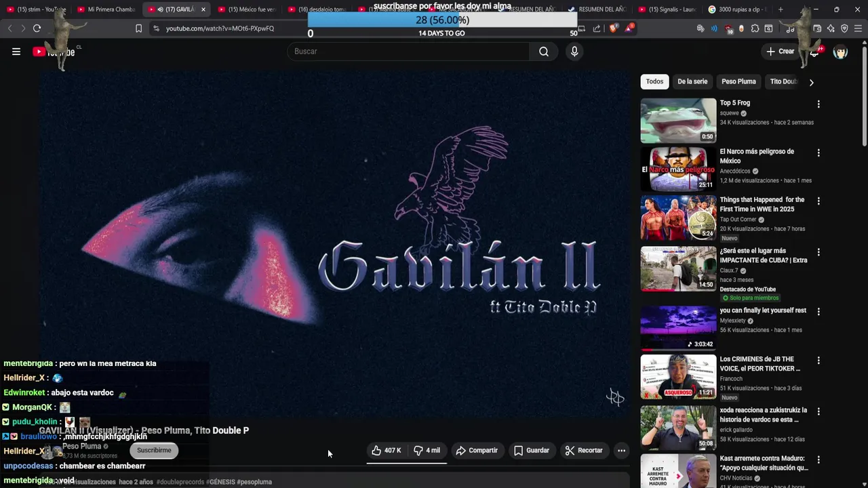868x488 pixels.
Task: Start voice search with the microphone icon
Action: [x=574, y=52]
